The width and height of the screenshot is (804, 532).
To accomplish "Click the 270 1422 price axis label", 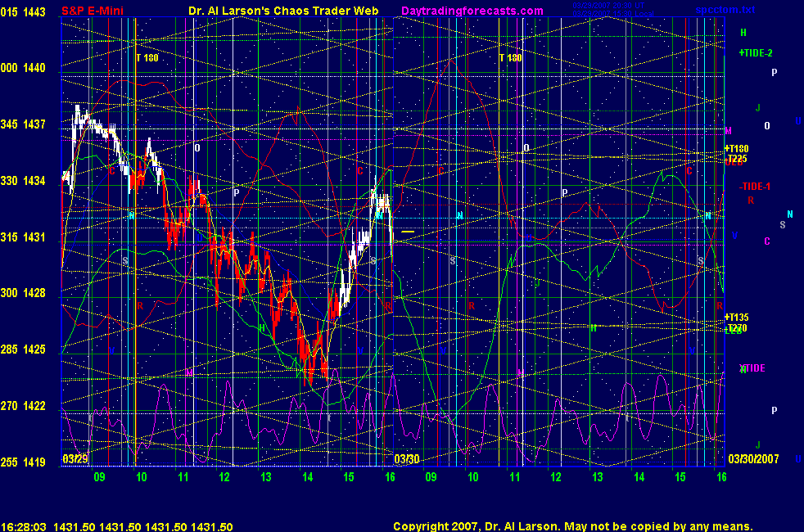I will point(23,405).
